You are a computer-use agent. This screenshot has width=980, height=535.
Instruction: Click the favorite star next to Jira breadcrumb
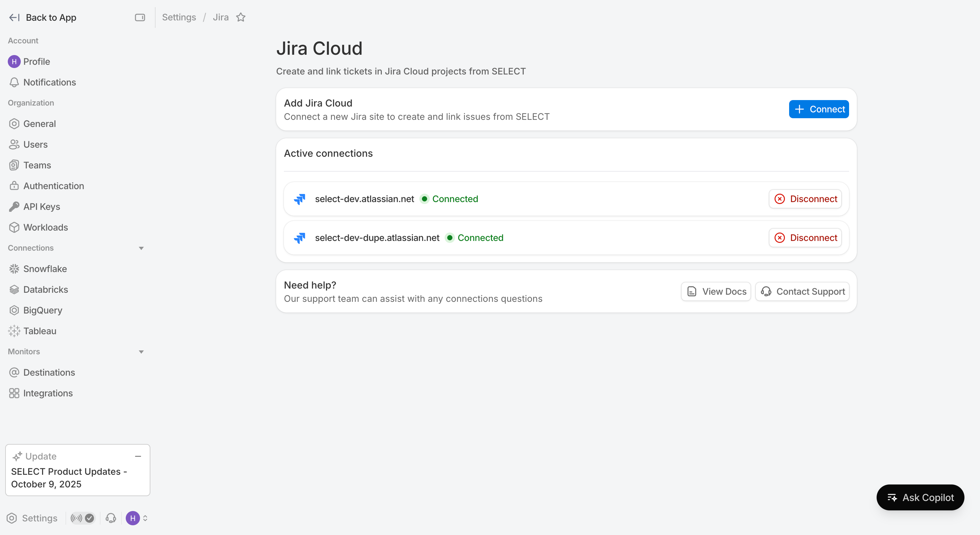[241, 17]
